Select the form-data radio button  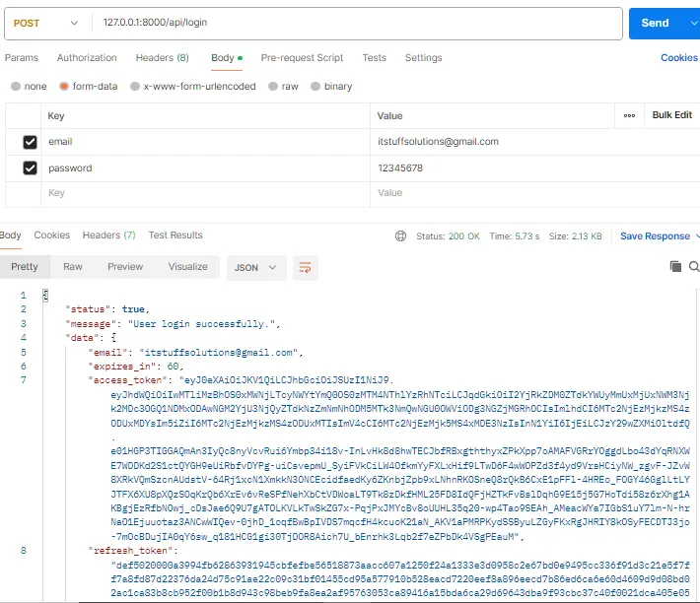[x=64, y=86]
